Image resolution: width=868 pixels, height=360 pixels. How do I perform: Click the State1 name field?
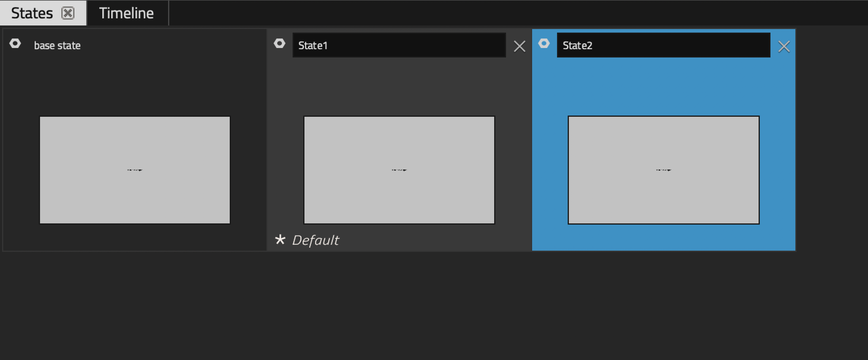click(399, 45)
